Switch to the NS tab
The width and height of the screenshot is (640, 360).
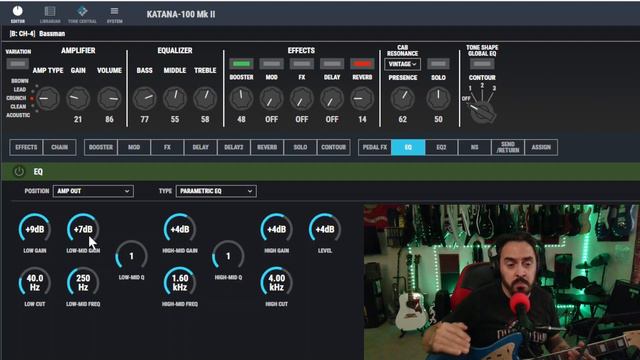click(x=475, y=147)
